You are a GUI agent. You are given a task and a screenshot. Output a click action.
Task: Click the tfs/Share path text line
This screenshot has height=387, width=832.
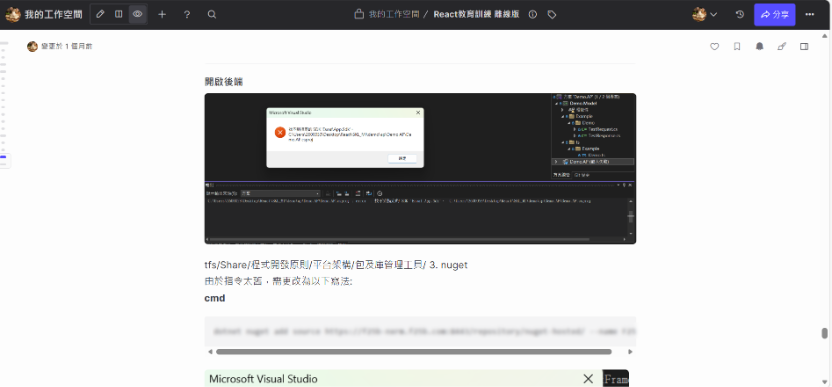(336, 265)
